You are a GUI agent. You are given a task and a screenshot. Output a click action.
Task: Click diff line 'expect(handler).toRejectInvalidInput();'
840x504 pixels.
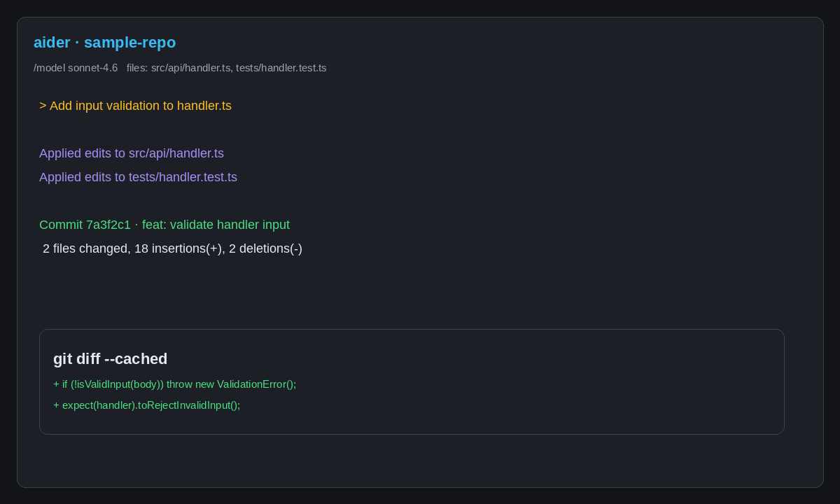tap(147, 405)
